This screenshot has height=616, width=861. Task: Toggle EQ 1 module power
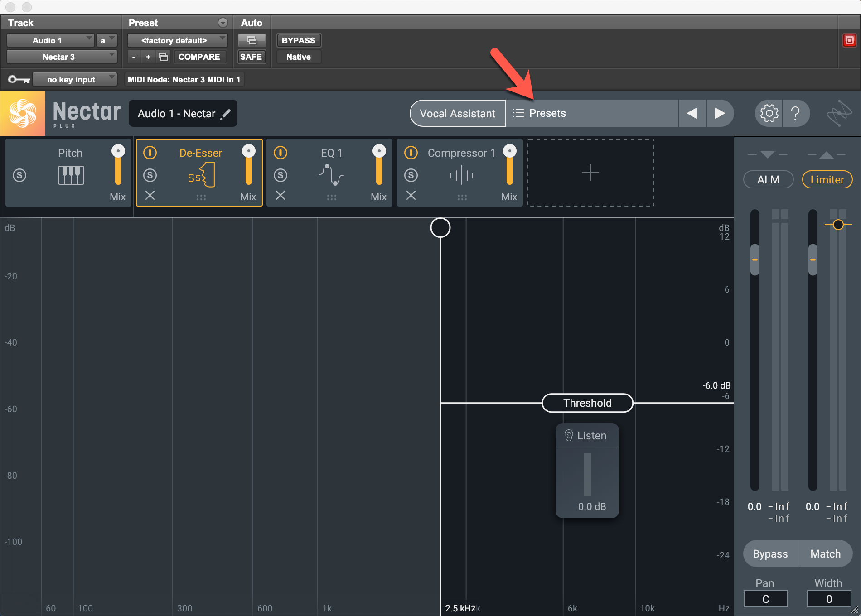[x=281, y=153]
